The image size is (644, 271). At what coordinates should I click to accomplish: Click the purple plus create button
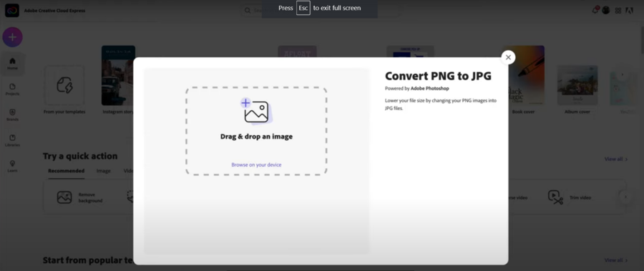point(13,37)
